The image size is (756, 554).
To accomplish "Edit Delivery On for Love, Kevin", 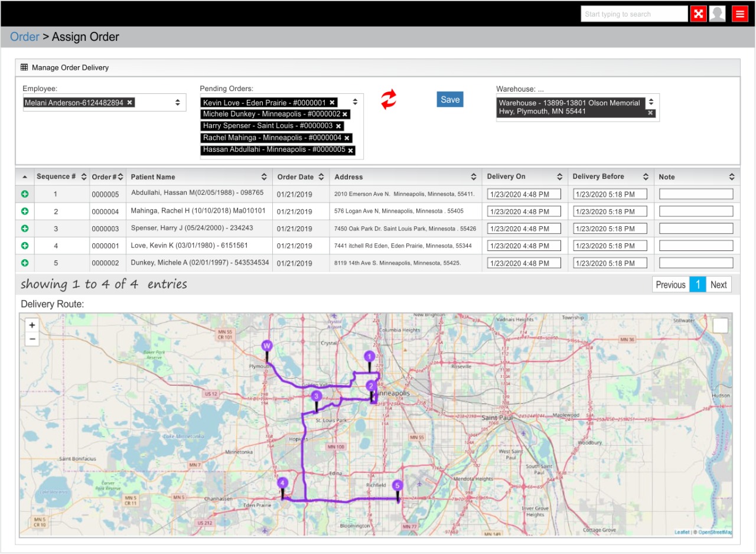I will pos(524,246).
